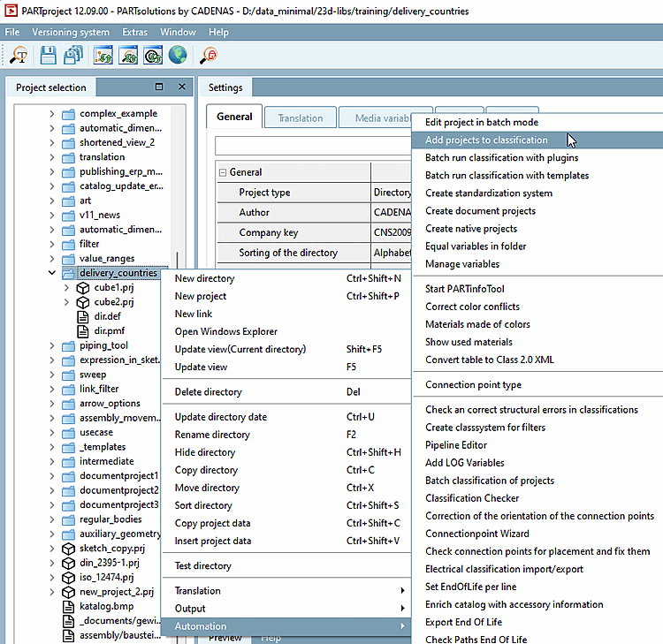Select Rename directory from context menu
This screenshot has height=644, width=663.
(x=212, y=435)
